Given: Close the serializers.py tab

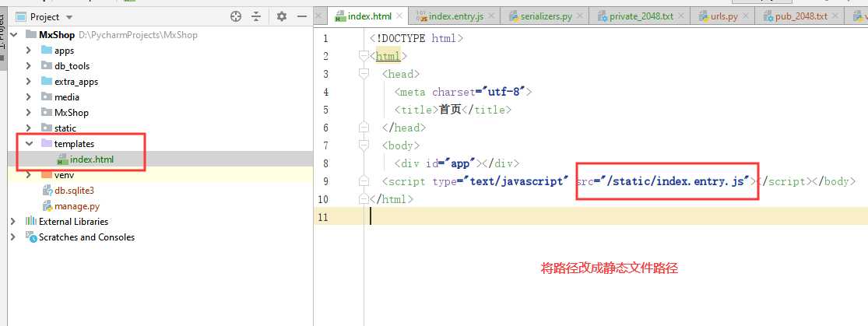Looking at the screenshot, I should pos(580,16).
